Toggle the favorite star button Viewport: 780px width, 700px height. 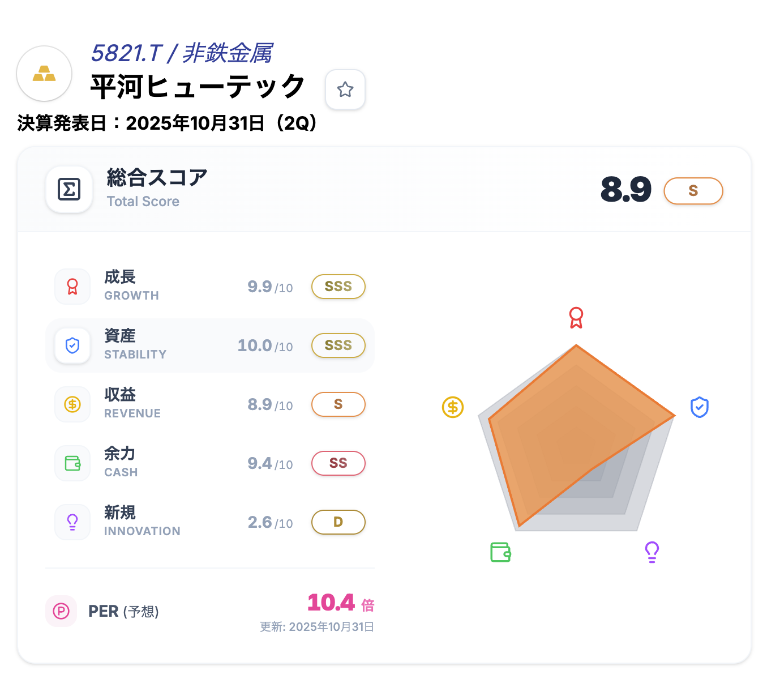click(x=345, y=89)
